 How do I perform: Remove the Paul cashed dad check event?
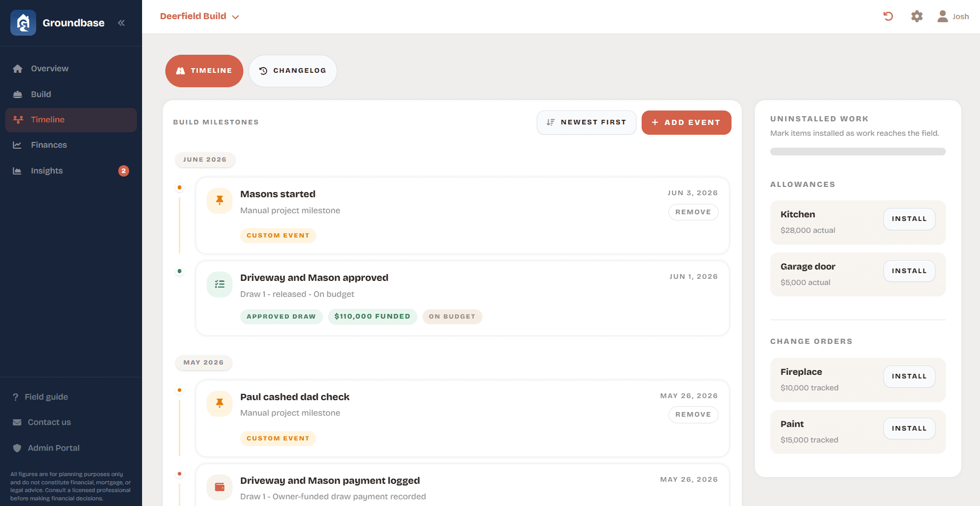click(x=693, y=415)
